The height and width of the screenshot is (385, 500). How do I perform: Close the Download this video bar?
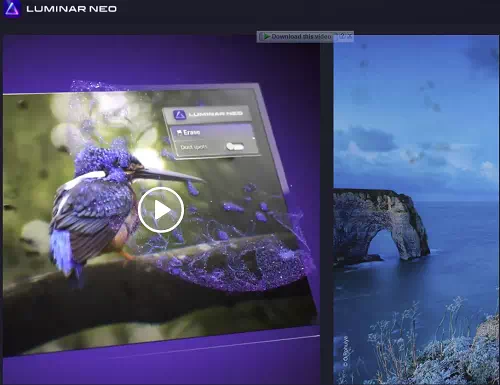(x=350, y=36)
